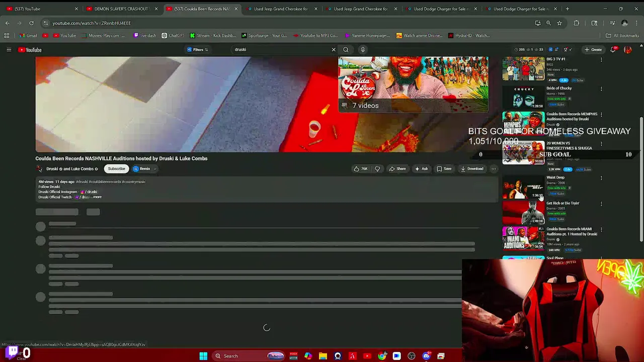Viewport: 644px width, 362px height.
Task: Expand the Remix dropdown arrow
Action: 155,169
